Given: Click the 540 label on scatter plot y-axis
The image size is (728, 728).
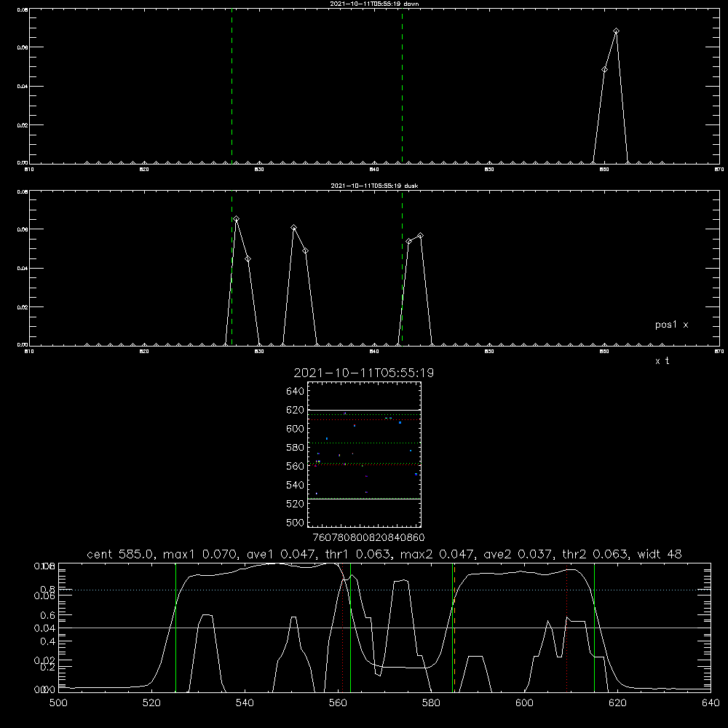Looking at the screenshot, I should click(x=296, y=485).
